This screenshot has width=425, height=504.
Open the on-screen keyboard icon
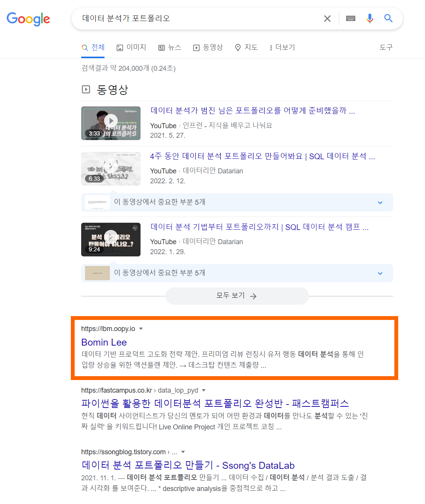point(351,18)
